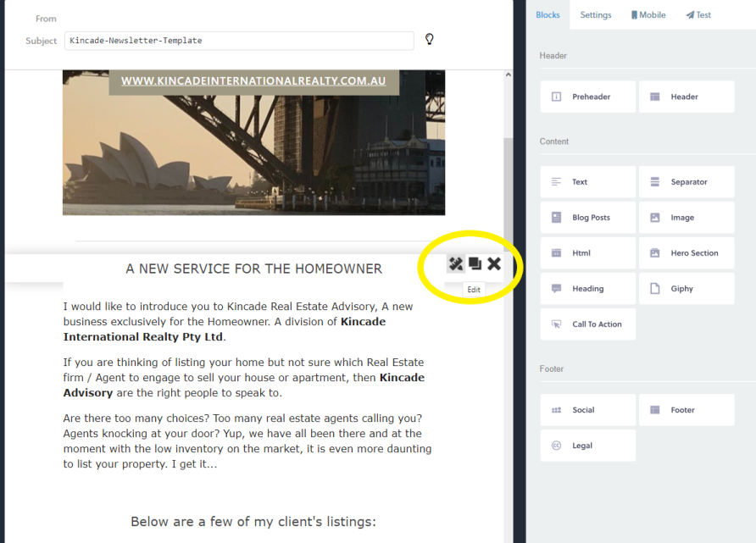Switch to the Blocks tab
756x543 pixels.
point(548,15)
